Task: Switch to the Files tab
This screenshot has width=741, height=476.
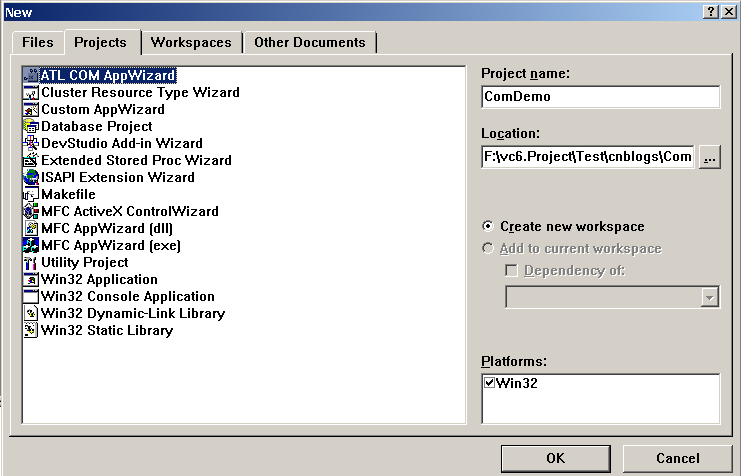Action: [x=38, y=43]
